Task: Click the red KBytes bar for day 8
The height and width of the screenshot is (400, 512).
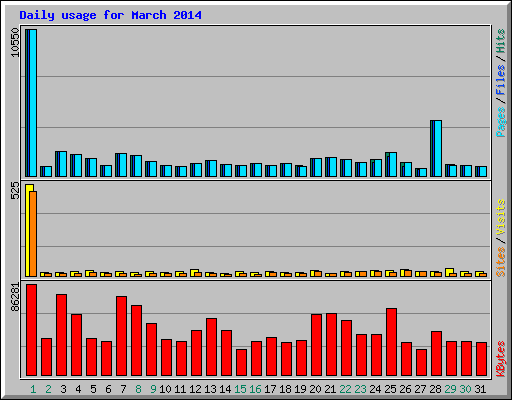Action: point(136,340)
